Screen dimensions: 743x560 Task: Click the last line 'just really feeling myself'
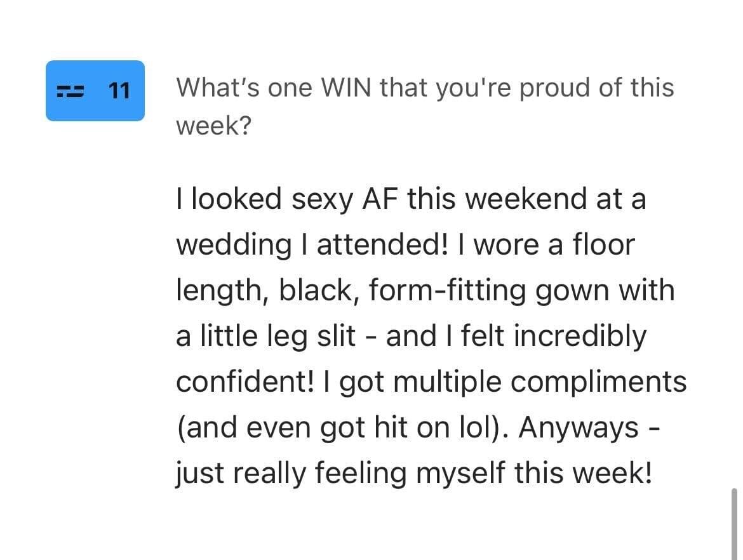pos(414,473)
